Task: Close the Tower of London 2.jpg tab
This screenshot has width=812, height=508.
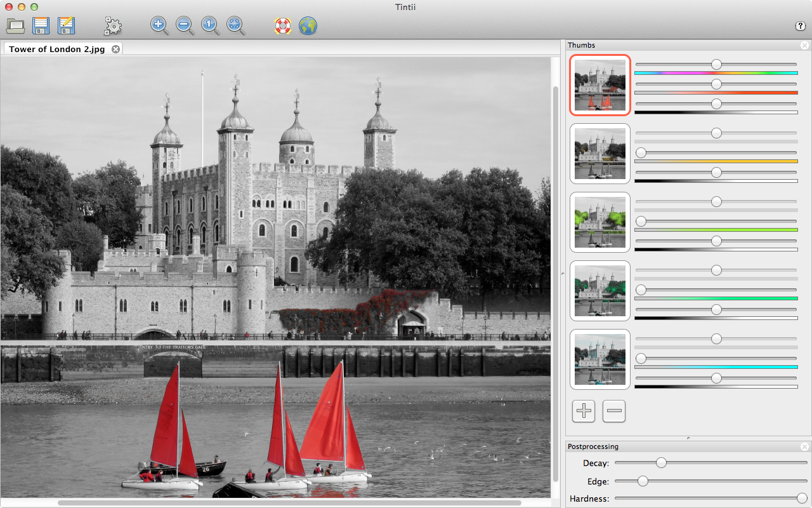Action: coord(116,49)
